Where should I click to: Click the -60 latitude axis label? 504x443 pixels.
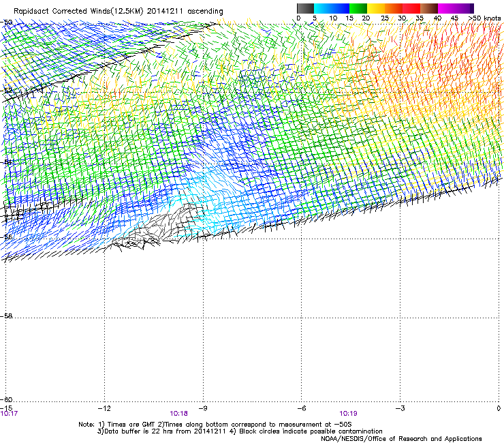point(6,399)
